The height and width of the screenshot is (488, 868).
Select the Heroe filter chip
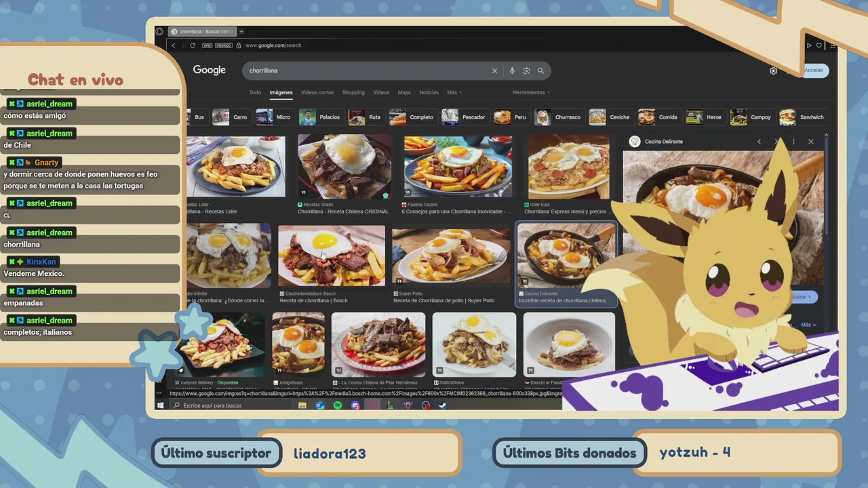705,117
